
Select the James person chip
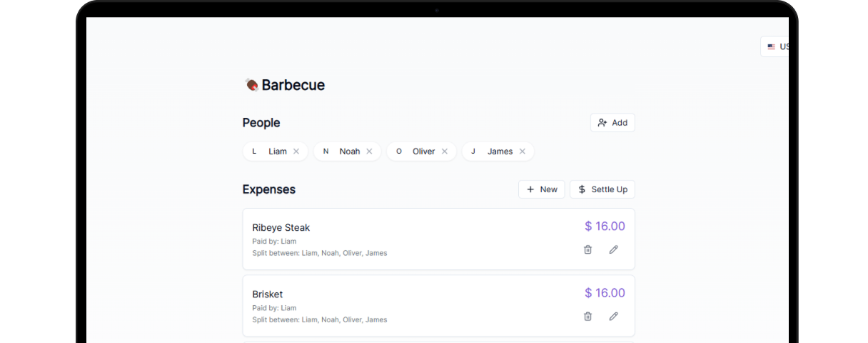(498, 151)
